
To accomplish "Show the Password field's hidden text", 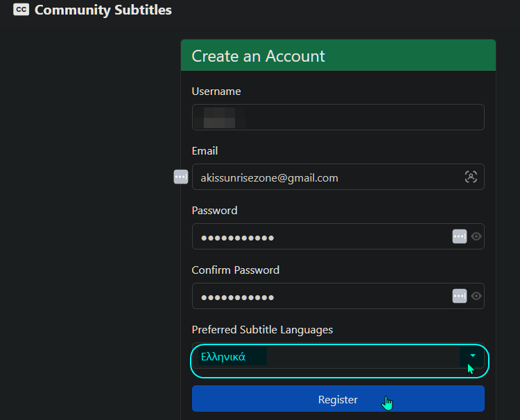I will point(476,236).
